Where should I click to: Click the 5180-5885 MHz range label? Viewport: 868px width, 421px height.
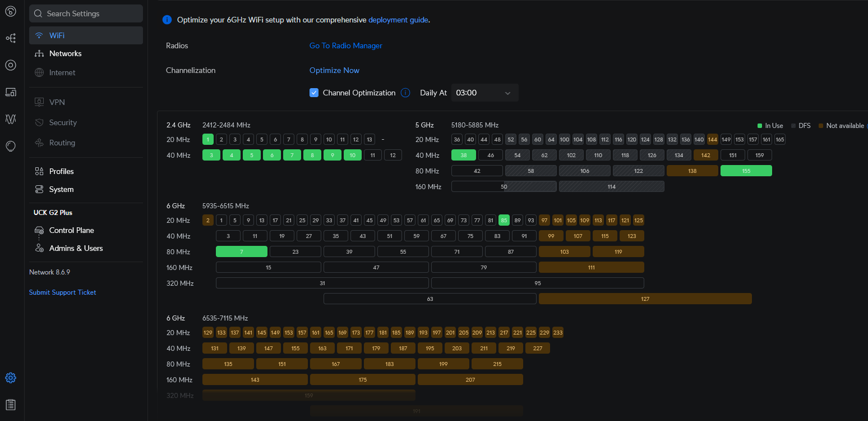(x=475, y=125)
